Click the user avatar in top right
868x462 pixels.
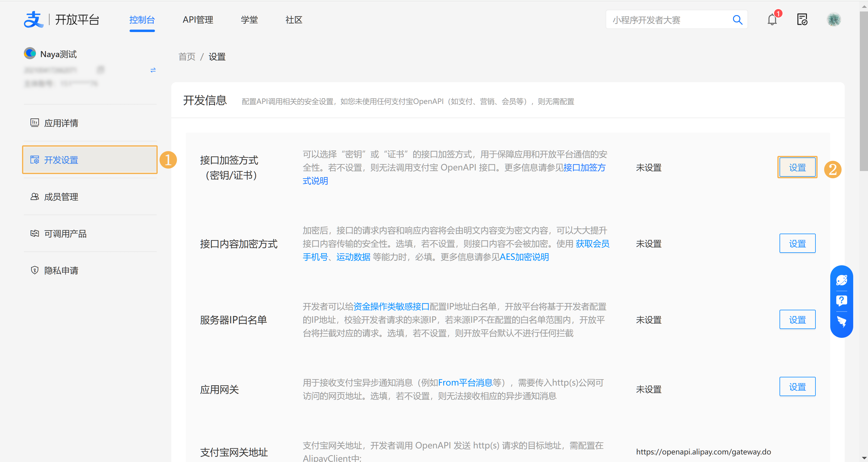833,20
